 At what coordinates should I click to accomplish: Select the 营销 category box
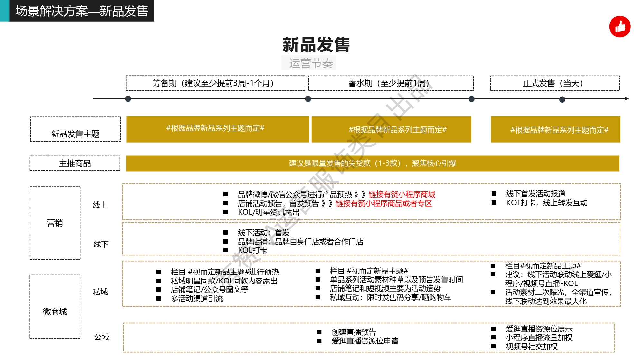point(55,223)
